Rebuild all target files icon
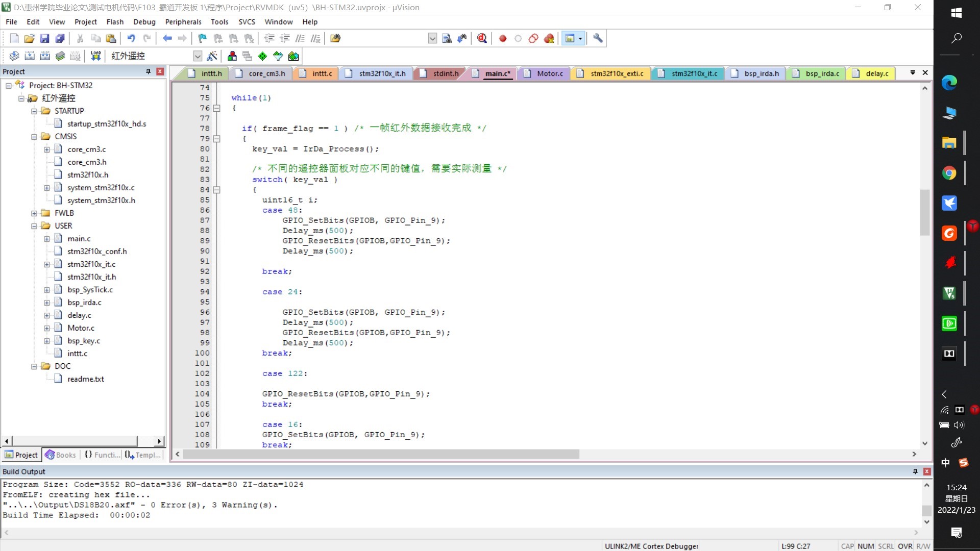This screenshot has height=551, width=980. 45,56
